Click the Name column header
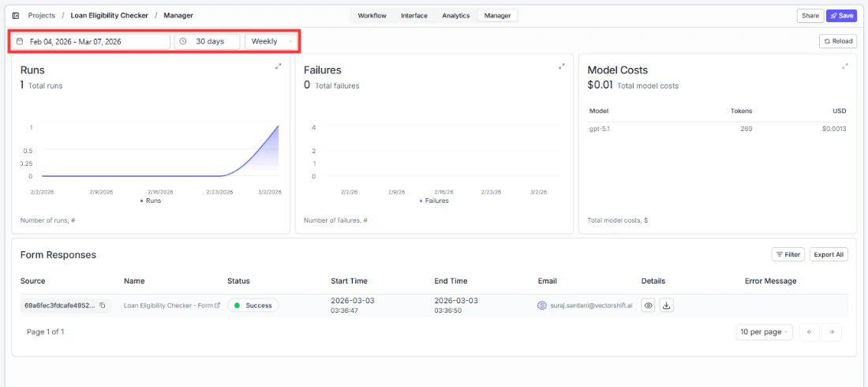 134,281
